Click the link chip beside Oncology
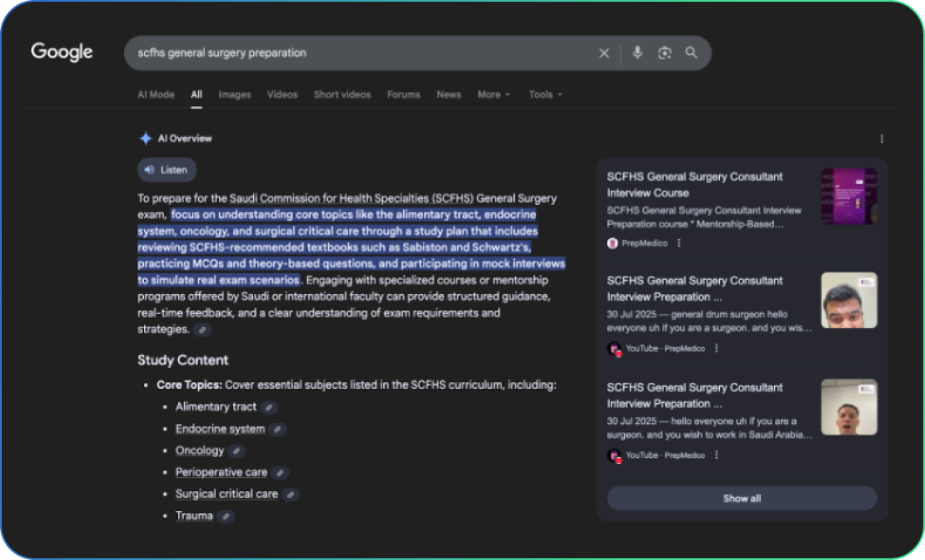This screenshot has height=560, width=925. (236, 451)
